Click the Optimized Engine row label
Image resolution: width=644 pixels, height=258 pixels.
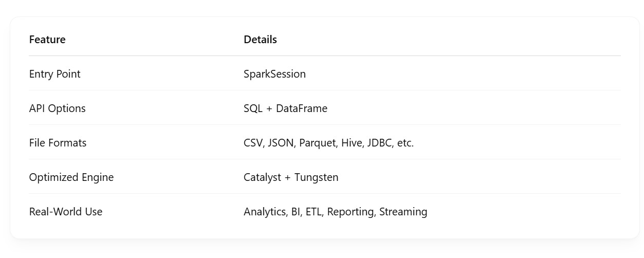point(71,177)
